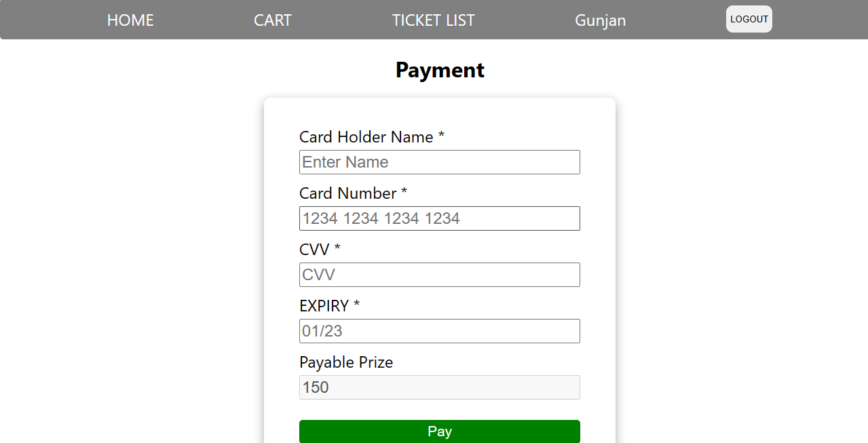Open the CART page
Screen dimensions: 868x443
[272, 20]
